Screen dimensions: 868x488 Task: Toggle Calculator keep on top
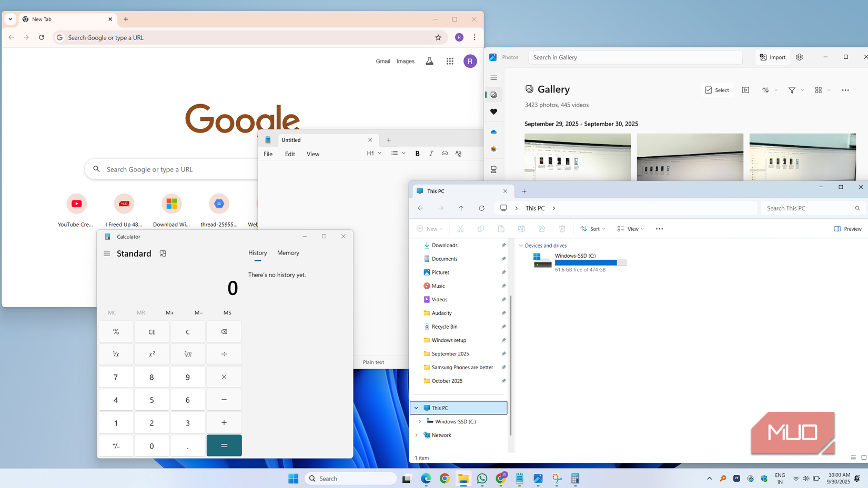pos(163,253)
